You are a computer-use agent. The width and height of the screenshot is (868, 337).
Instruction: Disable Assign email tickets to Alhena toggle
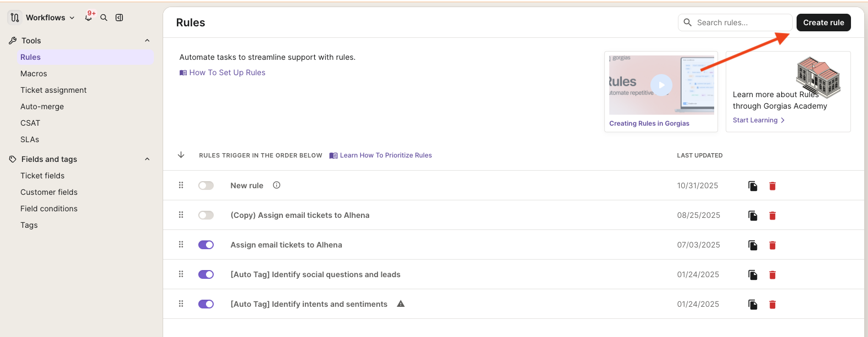tap(206, 245)
